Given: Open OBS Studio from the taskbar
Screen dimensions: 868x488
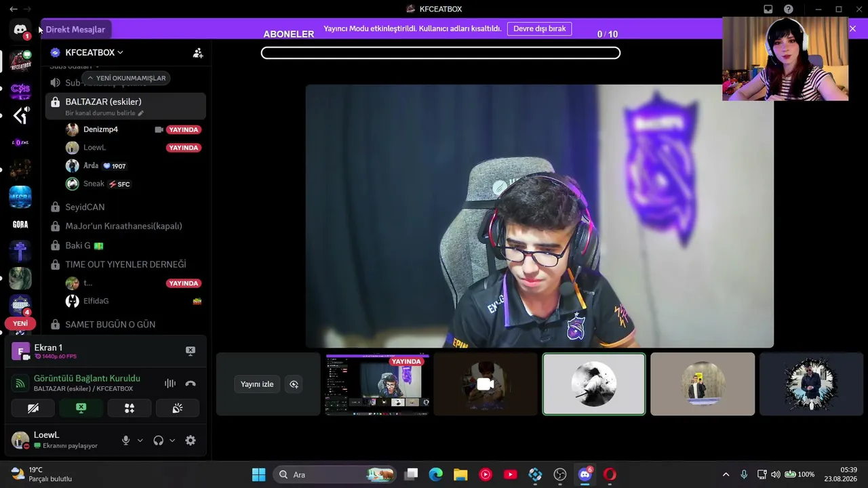Looking at the screenshot, I should [x=560, y=474].
